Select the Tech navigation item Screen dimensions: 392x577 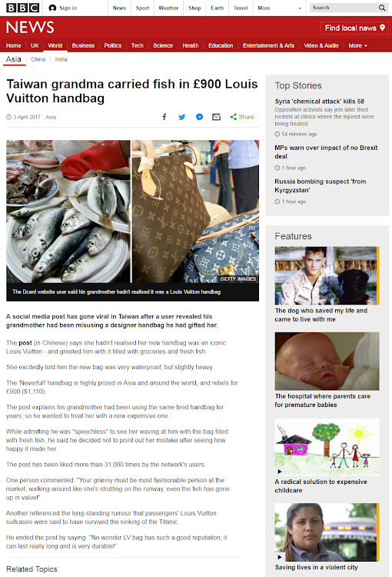click(x=137, y=45)
